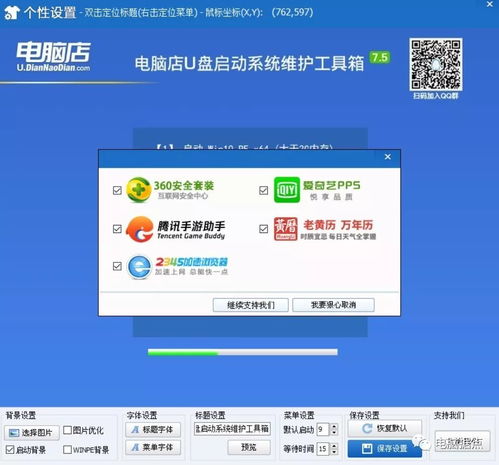499x465 pixels.
Task: Click the shirt icon in title bar
Action: point(12,13)
